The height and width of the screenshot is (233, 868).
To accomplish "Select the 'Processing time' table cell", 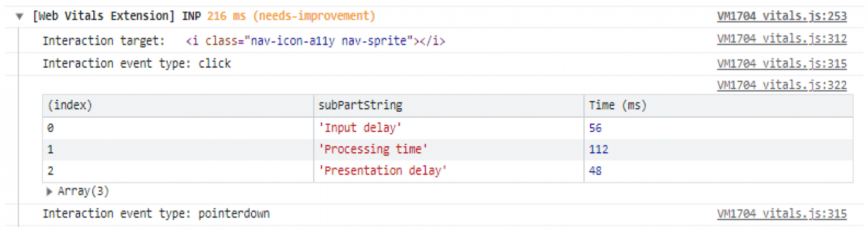I will point(373,150).
